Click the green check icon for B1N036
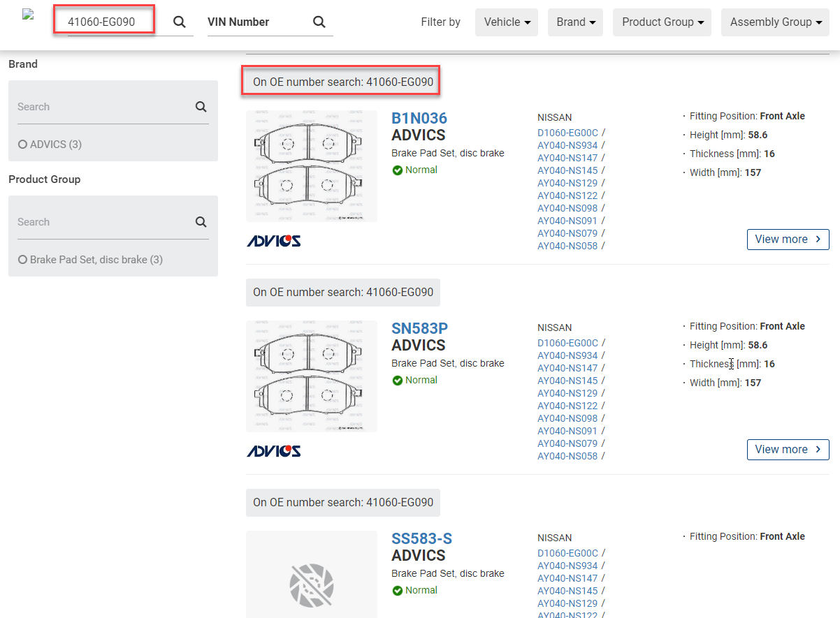 (x=398, y=170)
